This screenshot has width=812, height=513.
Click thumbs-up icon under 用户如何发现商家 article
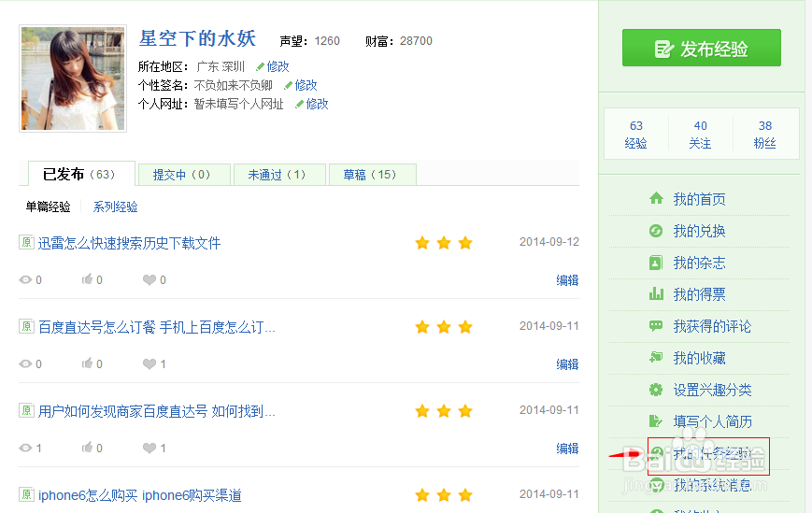(87, 448)
